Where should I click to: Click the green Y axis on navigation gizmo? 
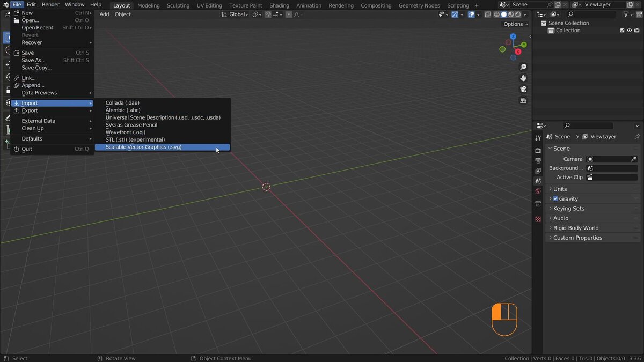click(524, 45)
